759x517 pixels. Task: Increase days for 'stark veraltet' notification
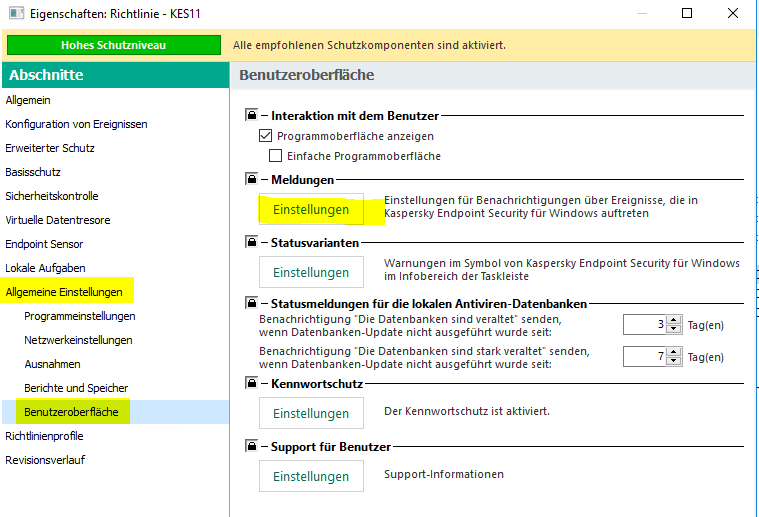(674, 352)
